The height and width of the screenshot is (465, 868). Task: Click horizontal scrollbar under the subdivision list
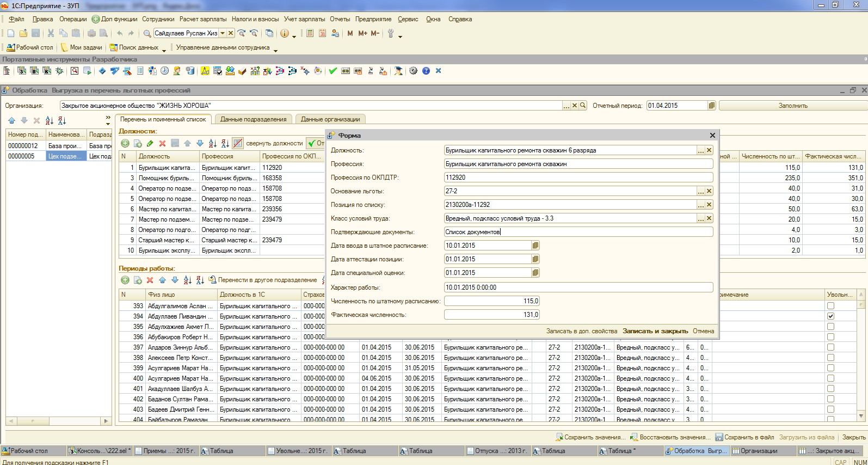click(x=59, y=421)
